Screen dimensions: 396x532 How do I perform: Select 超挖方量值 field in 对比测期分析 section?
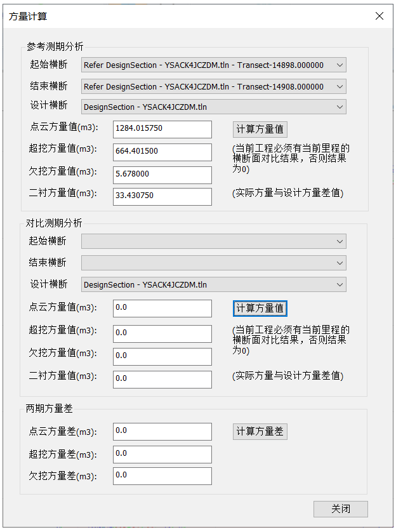tap(162, 333)
